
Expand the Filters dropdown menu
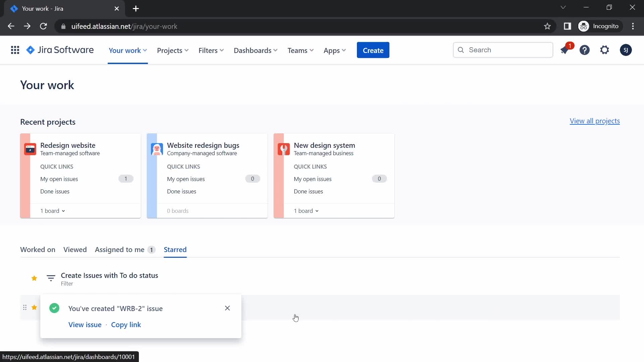(x=211, y=50)
